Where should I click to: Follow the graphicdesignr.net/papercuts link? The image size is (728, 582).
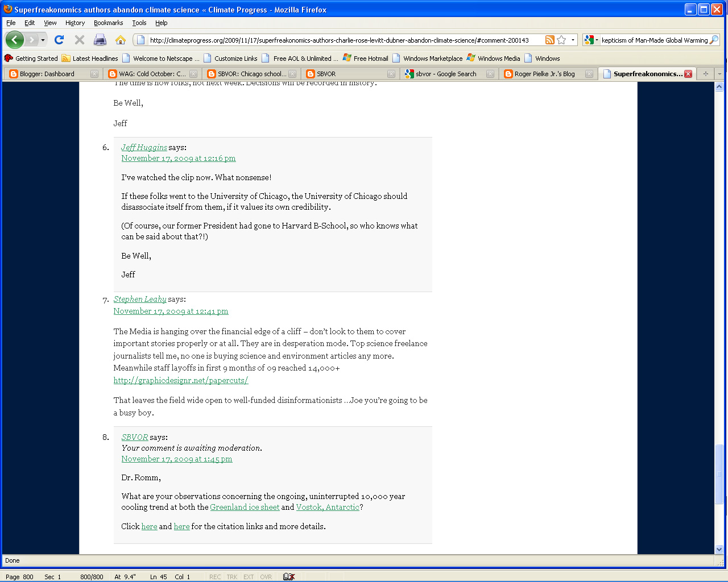tap(181, 380)
